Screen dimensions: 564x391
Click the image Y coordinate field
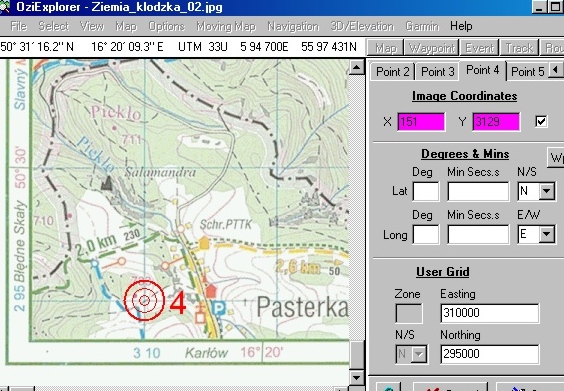[x=496, y=122]
